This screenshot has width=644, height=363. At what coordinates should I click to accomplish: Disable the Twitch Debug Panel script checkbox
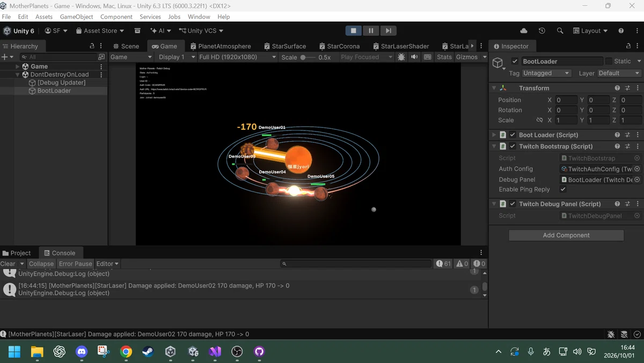(513, 204)
